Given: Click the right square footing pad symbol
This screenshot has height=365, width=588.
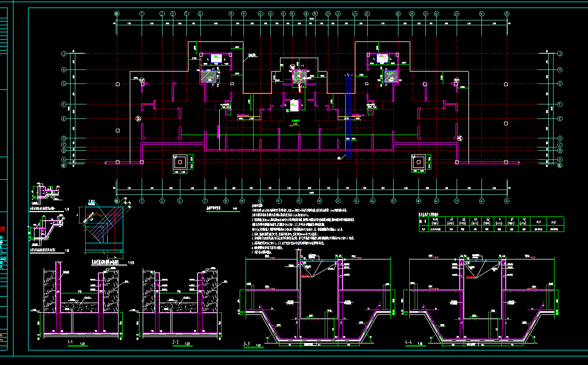Looking at the screenshot, I should [x=418, y=162].
